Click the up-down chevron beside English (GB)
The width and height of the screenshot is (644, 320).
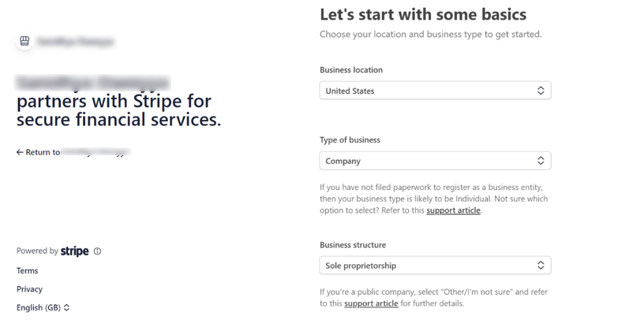[x=67, y=307]
